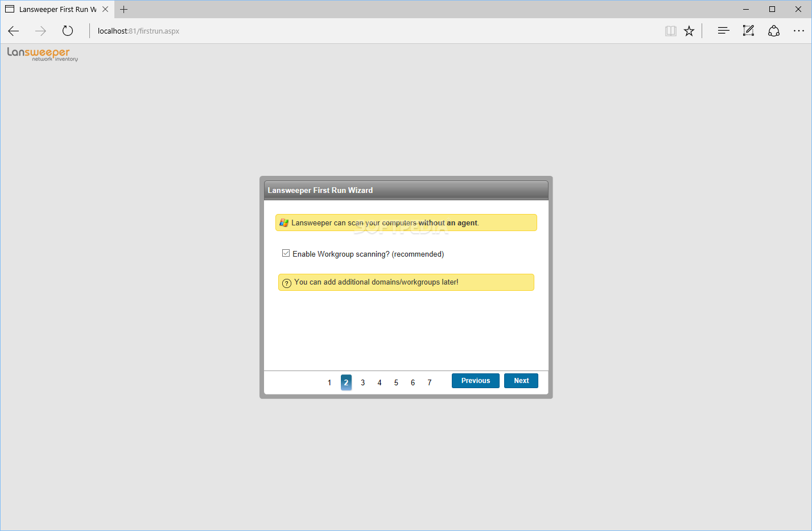
Task: Maximize the browser window
Action: click(x=772, y=9)
